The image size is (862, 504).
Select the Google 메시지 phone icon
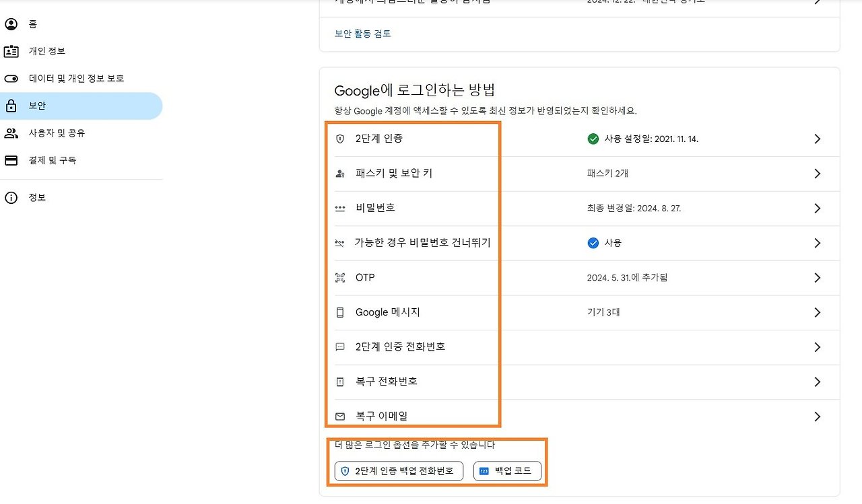(340, 312)
